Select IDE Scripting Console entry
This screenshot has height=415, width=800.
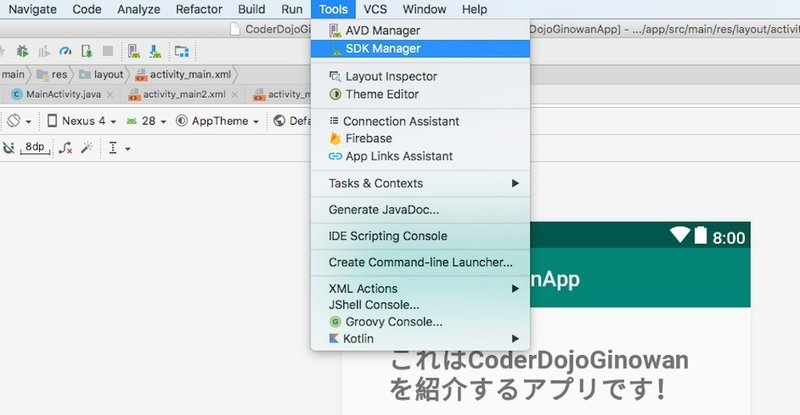click(420, 236)
